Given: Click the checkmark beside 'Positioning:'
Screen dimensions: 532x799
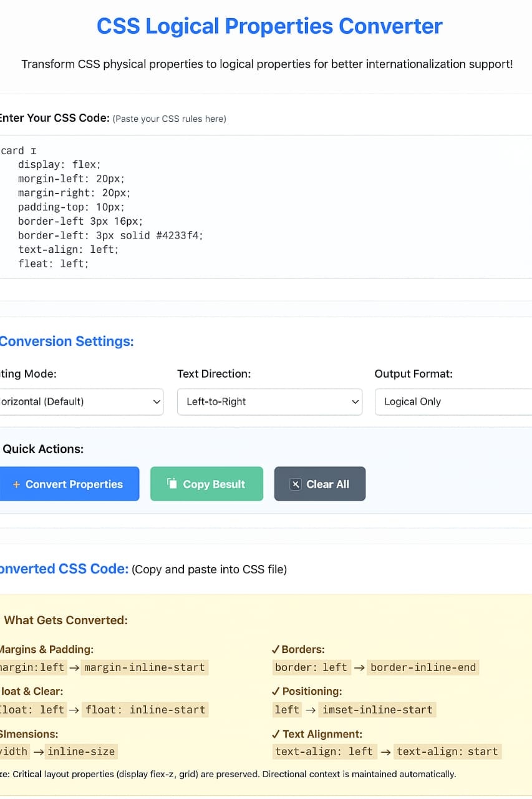Looking at the screenshot, I should (x=276, y=692).
